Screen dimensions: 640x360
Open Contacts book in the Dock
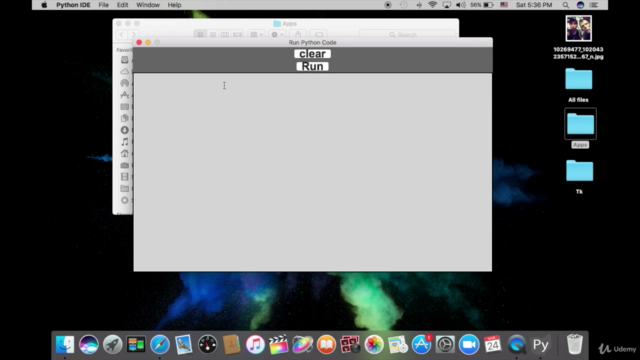click(x=231, y=344)
